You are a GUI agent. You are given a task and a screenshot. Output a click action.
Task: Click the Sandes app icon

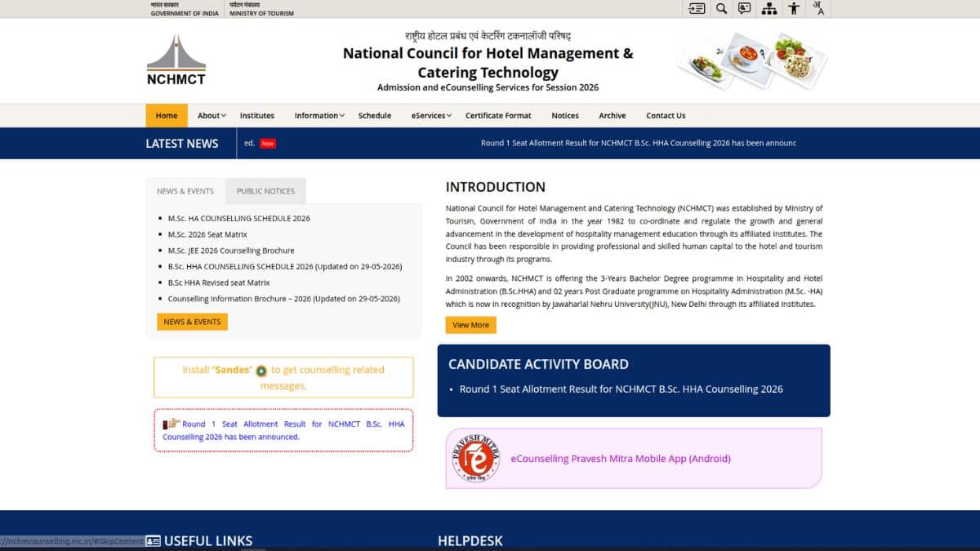(261, 371)
